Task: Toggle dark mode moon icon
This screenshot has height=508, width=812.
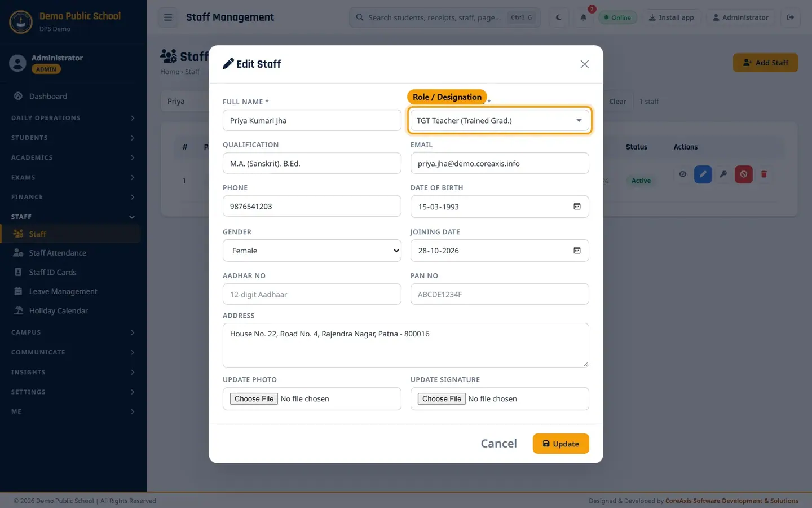Action: [x=558, y=17]
